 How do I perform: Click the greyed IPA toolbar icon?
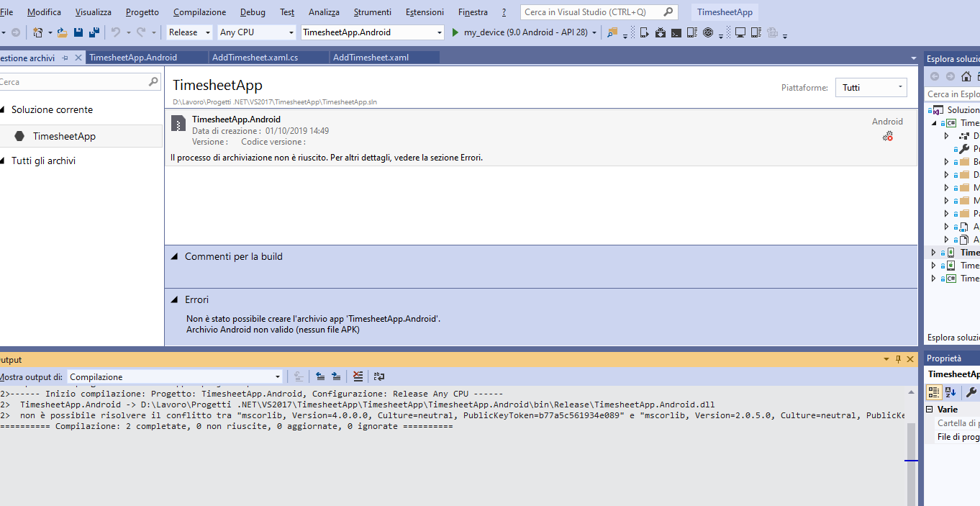pyautogui.click(x=772, y=32)
